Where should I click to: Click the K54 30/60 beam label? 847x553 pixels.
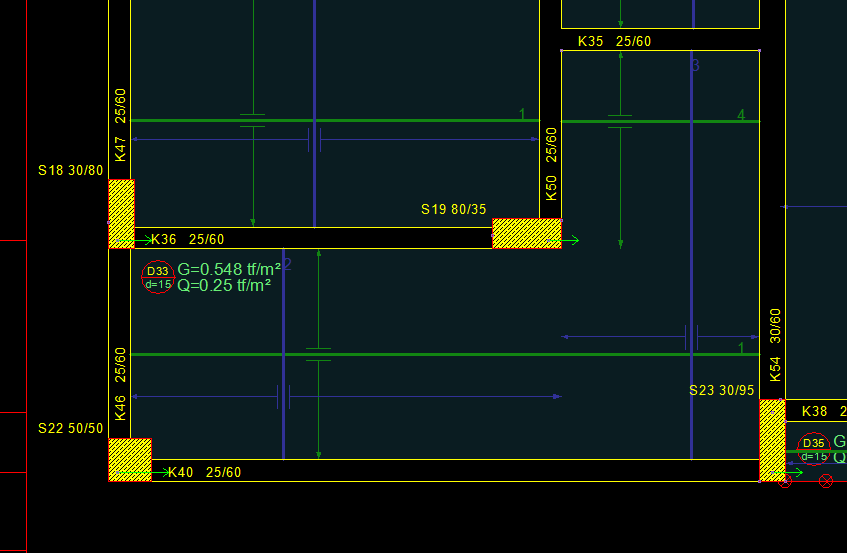point(775,345)
